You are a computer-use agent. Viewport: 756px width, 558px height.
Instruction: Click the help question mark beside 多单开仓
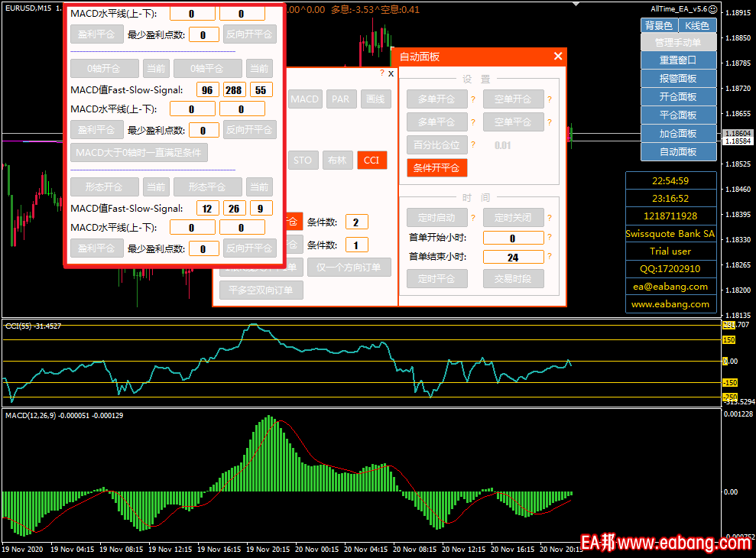[473, 99]
